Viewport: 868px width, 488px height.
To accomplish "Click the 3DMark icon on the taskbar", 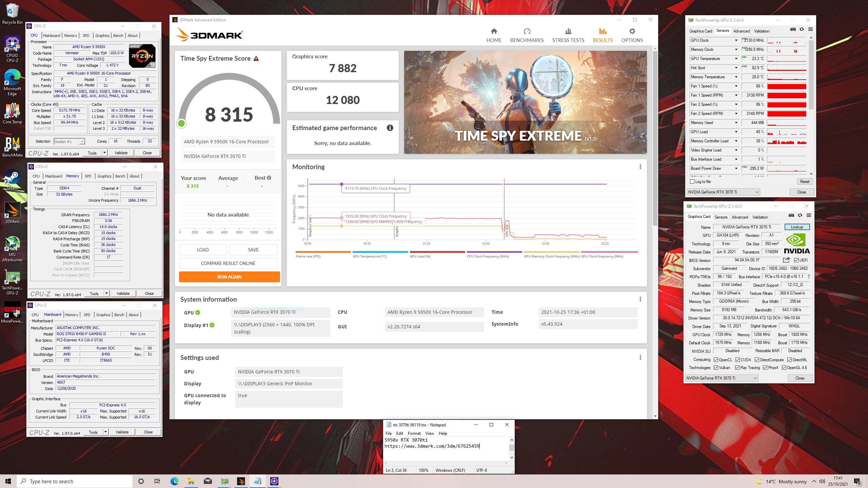I will coord(241,481).
